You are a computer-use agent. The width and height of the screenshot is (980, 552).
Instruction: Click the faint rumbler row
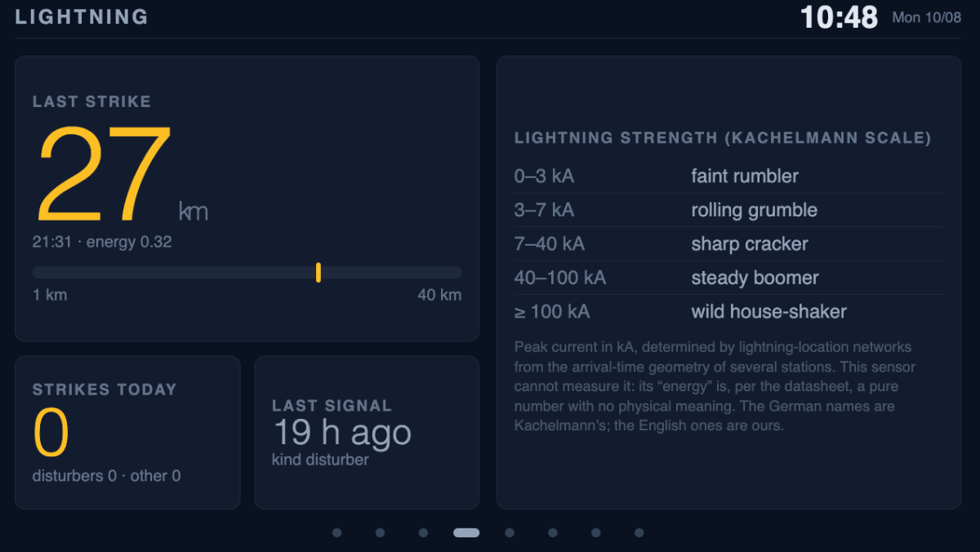[x=728, y=176]
